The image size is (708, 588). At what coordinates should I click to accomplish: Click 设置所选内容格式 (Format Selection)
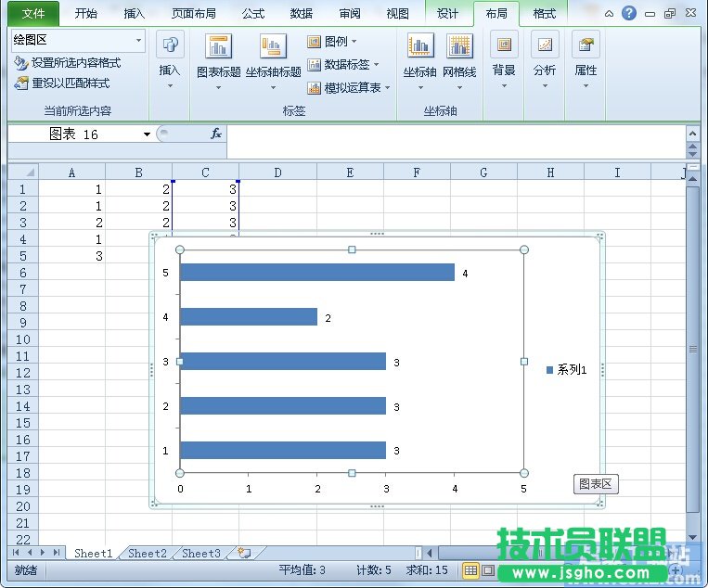click(x=68, y=63)
